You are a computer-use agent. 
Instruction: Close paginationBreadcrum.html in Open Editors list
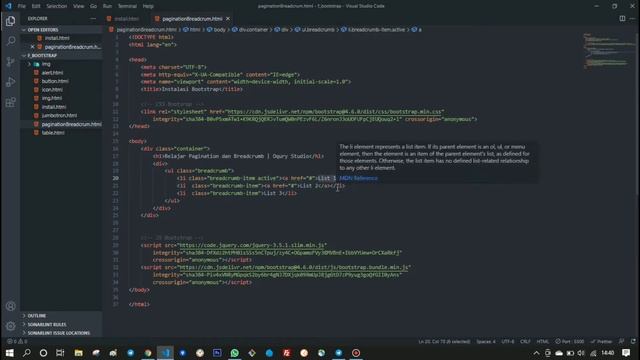tap(33, 47)
